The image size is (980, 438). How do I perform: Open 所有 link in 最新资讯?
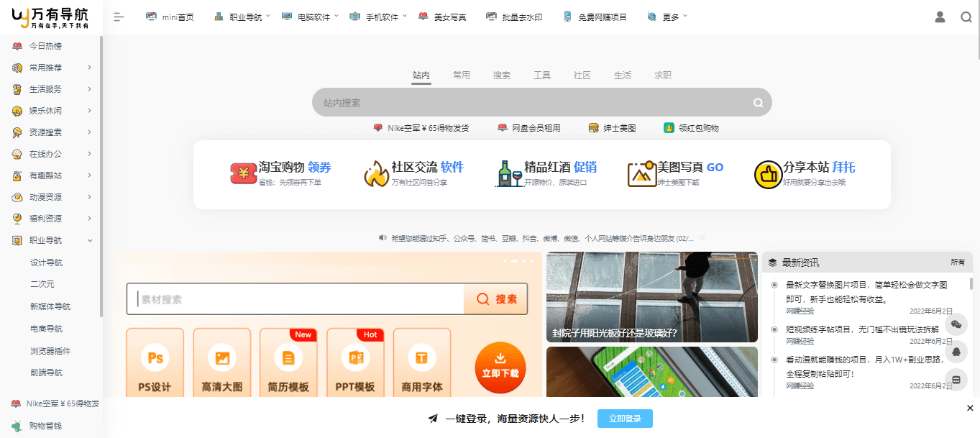coord(958,263)
